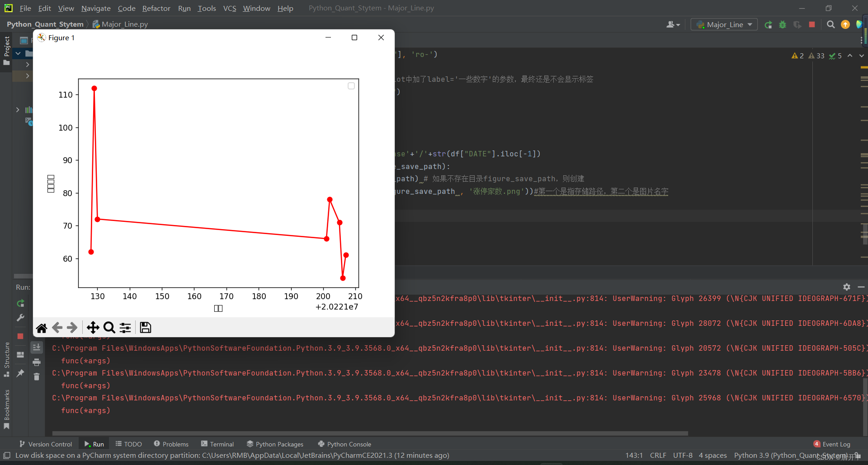Expand the second child folder in tree

28,75
